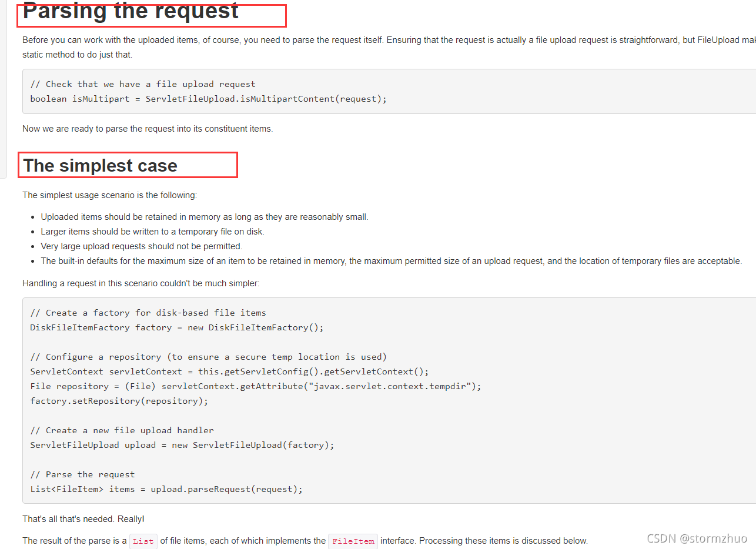The width and height of the screenshot is (756, 549).
Task: Click the 'new ServletFileUpload(factory)' line
Action: click(182, 445)
